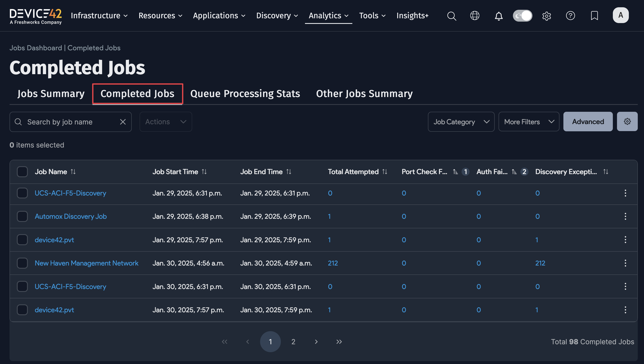644x364 pixels.
Task: Tick the select-all checkbox in header
Action: tap(22, 172)
